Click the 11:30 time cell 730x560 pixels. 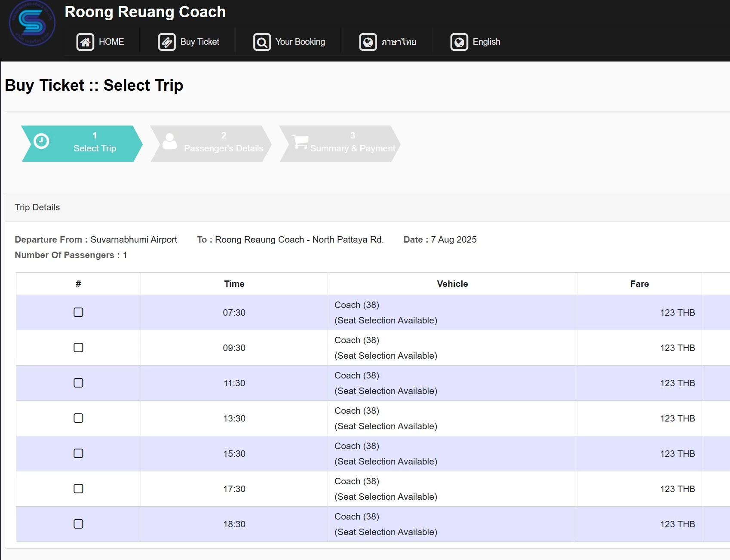coord(234,383)
